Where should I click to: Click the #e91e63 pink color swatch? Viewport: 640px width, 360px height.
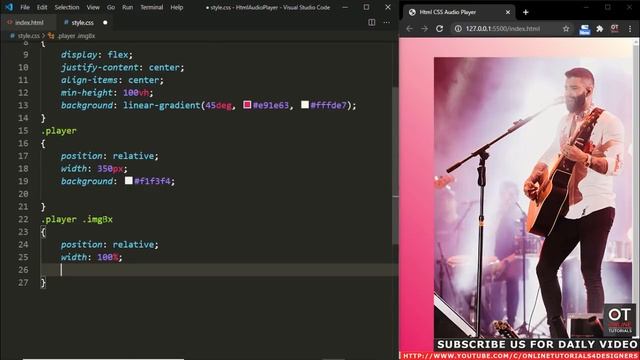(x=247, y=104)
